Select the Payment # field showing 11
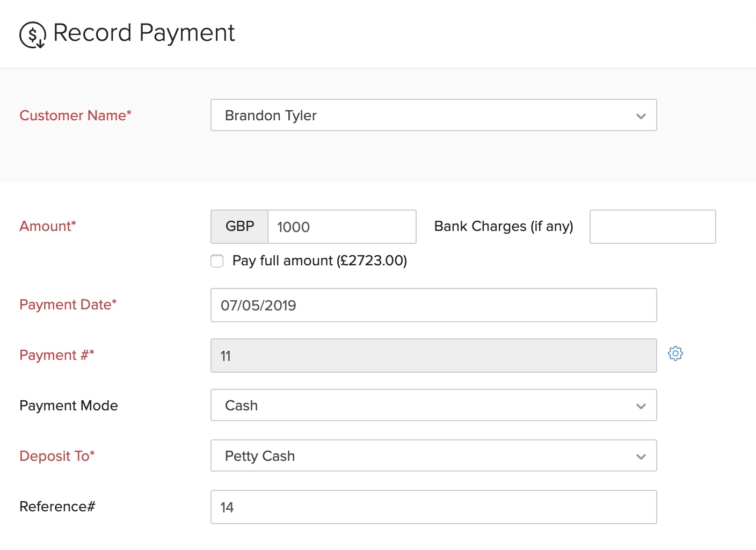The height and width of the screenshot is (550, 756). click(433, 356)
